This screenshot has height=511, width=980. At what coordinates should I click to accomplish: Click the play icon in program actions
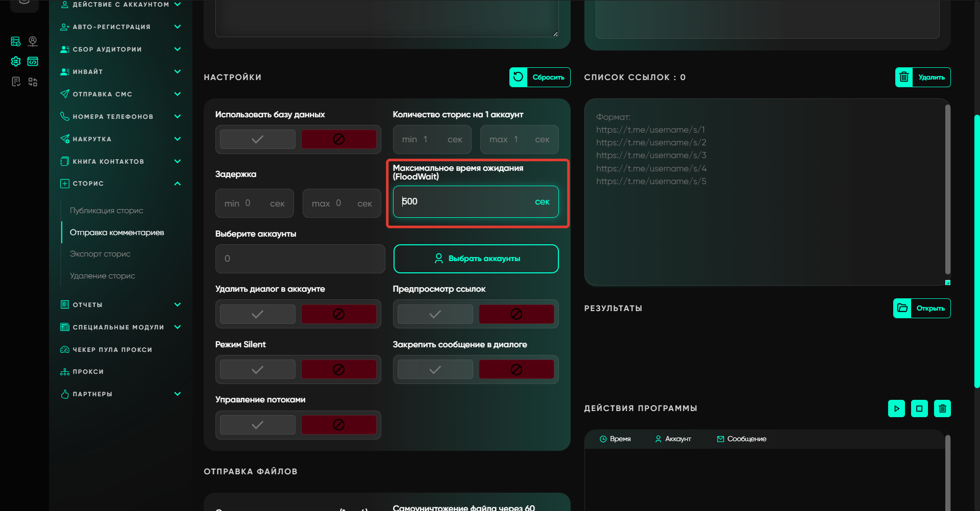click(896, 408)
